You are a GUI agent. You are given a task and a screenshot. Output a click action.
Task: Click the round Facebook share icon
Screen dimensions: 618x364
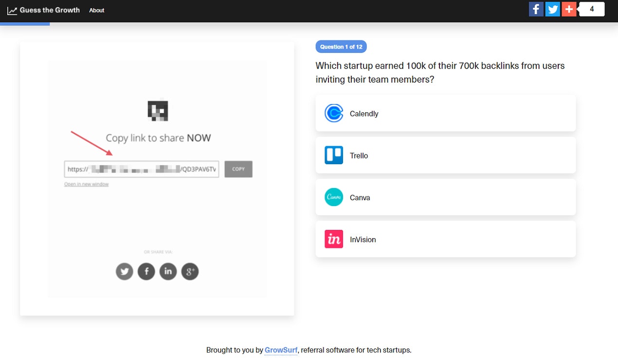tap(146, 271)
